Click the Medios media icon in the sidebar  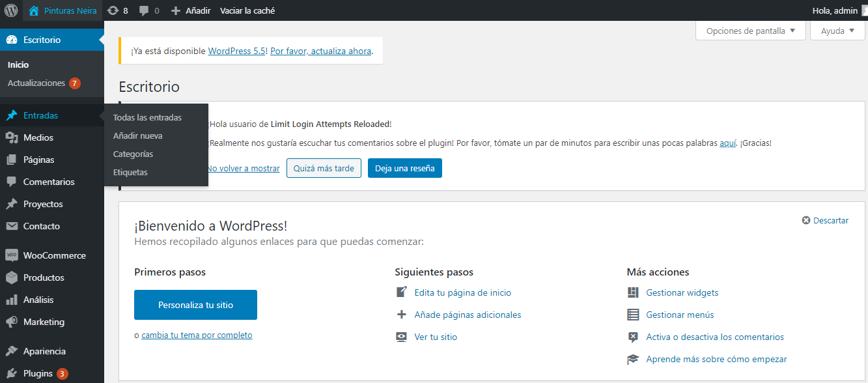point(12,137)
